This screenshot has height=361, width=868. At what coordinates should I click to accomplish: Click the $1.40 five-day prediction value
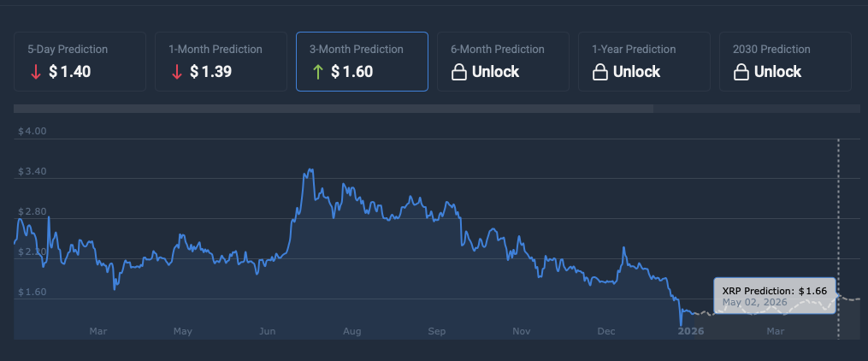click(70, 72)
